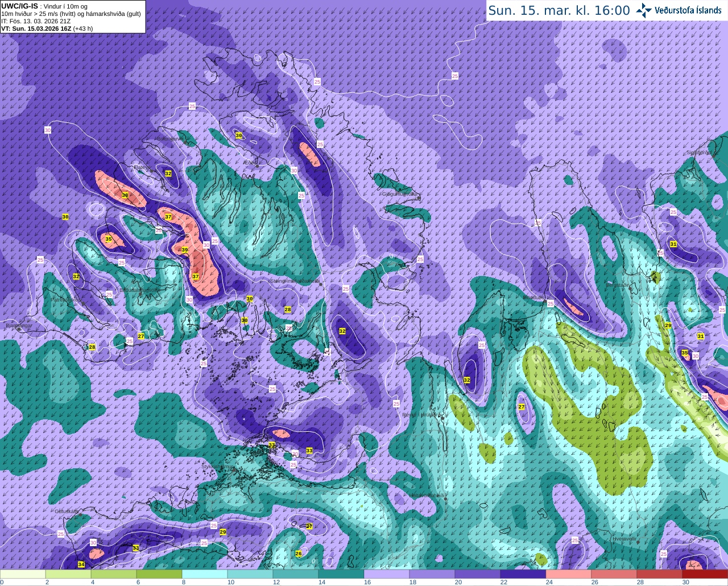Click the Hveravellir station label
Screen dimensions: 728x586
pos(624,538)
